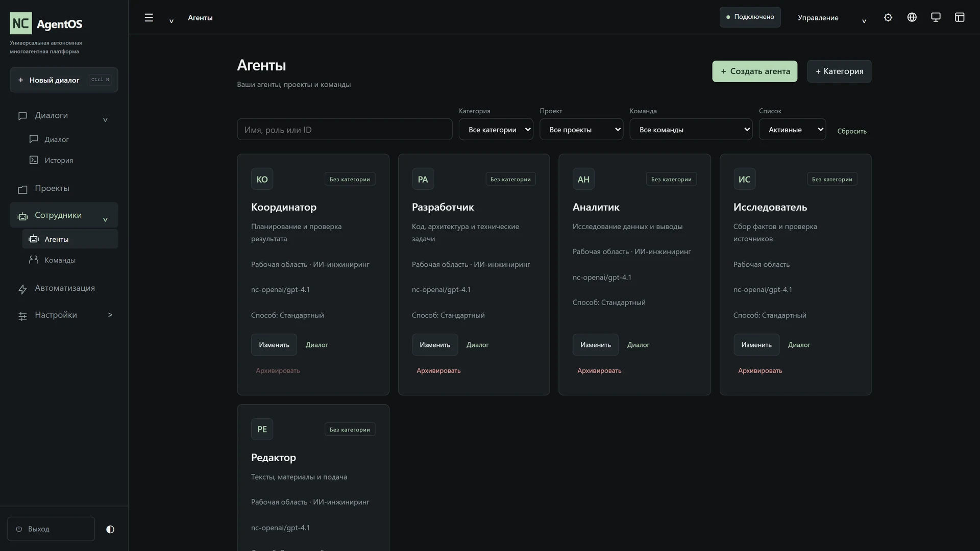Viewport: 980px width, 551px height.
Task: Open the Все проекты dropdown filter
Action: (581, 130)
